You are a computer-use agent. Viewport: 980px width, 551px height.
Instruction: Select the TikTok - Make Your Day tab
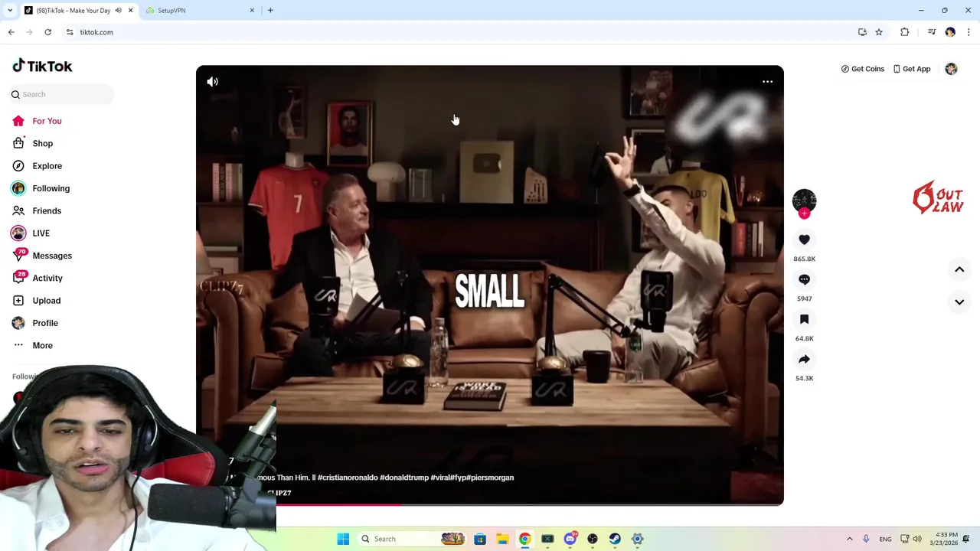[x=73, y=11]
